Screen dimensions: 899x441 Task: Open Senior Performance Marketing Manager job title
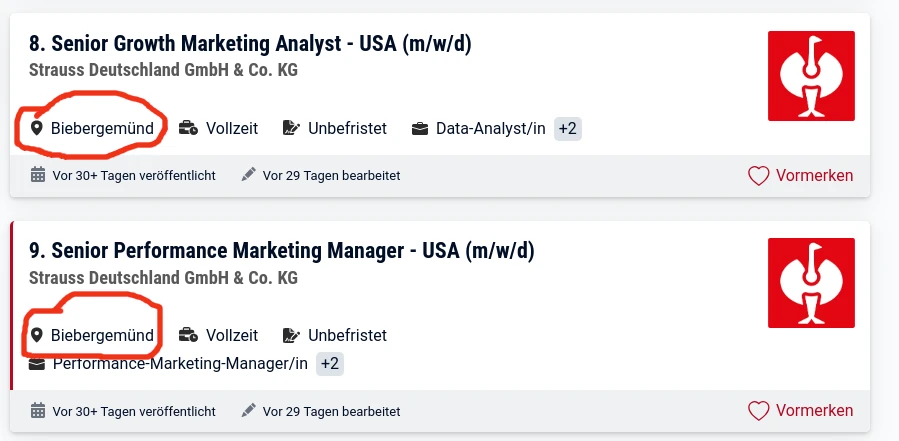point(282,251)
